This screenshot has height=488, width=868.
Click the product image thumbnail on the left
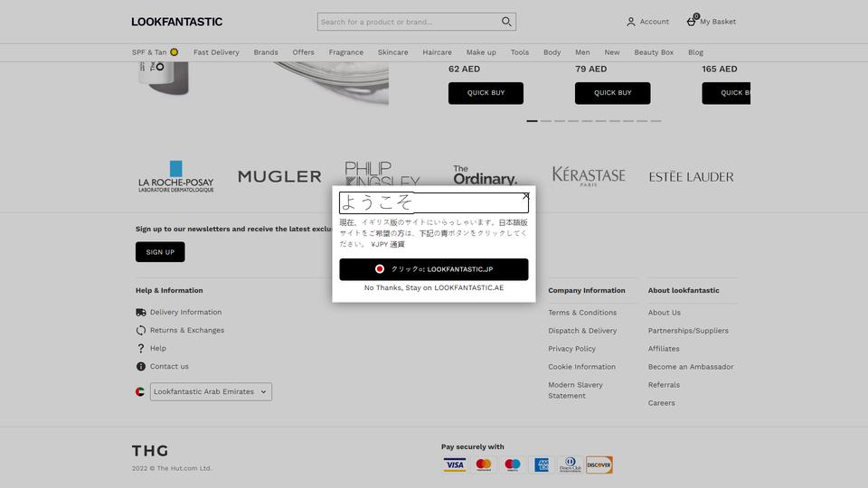[260, 83]
